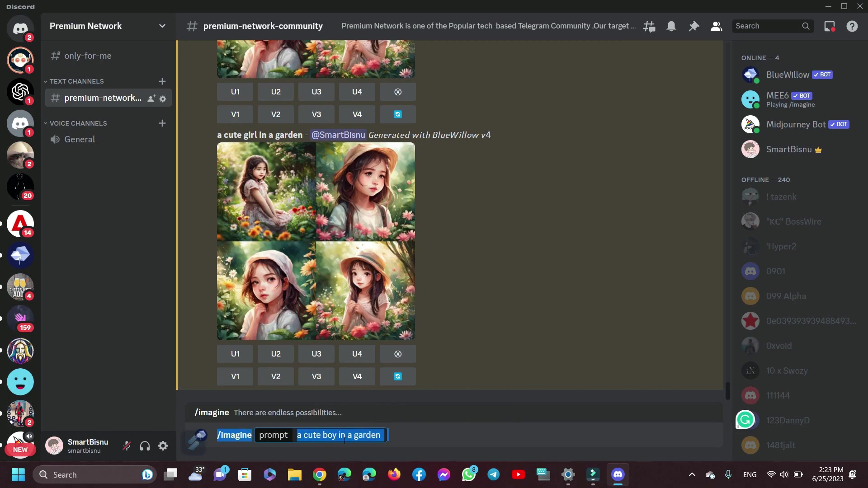Viewport: 868px width, 488px height.
Task: Collapse the TEXT CHANNELS category
Action: click(x=76, y=81)
